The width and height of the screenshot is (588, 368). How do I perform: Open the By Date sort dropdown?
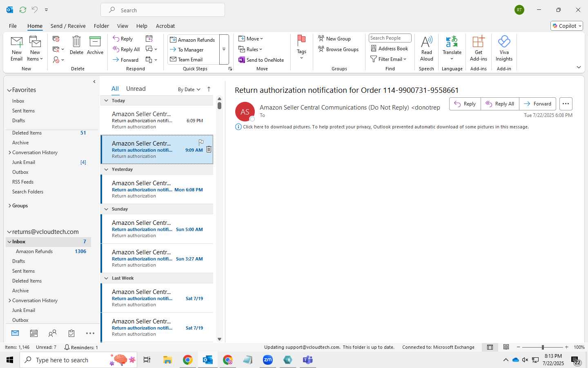[x=189, y=90]
